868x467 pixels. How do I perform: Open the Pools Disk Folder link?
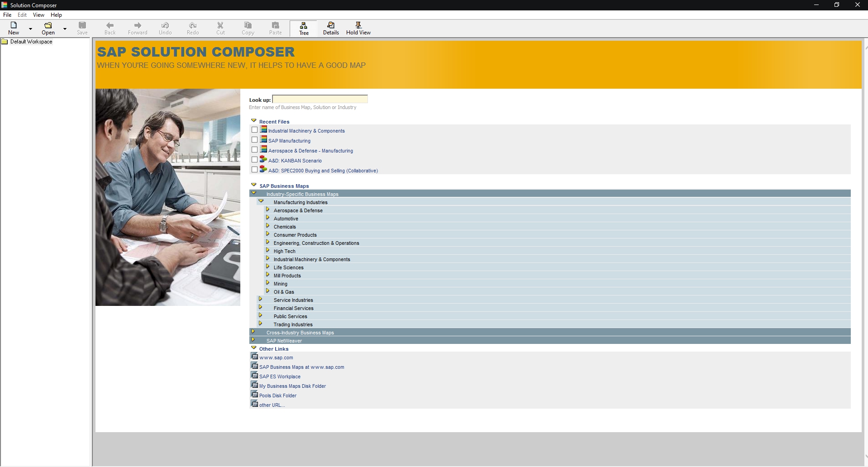(x=278, y=396)
